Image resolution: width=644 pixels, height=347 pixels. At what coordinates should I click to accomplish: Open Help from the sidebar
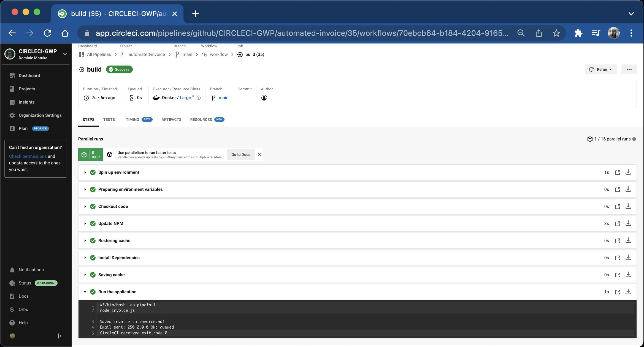point(23,322)
